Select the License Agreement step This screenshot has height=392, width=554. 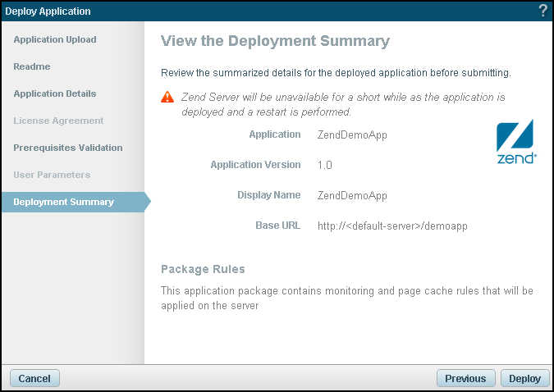pyautogui.click(x=58, y=121)
